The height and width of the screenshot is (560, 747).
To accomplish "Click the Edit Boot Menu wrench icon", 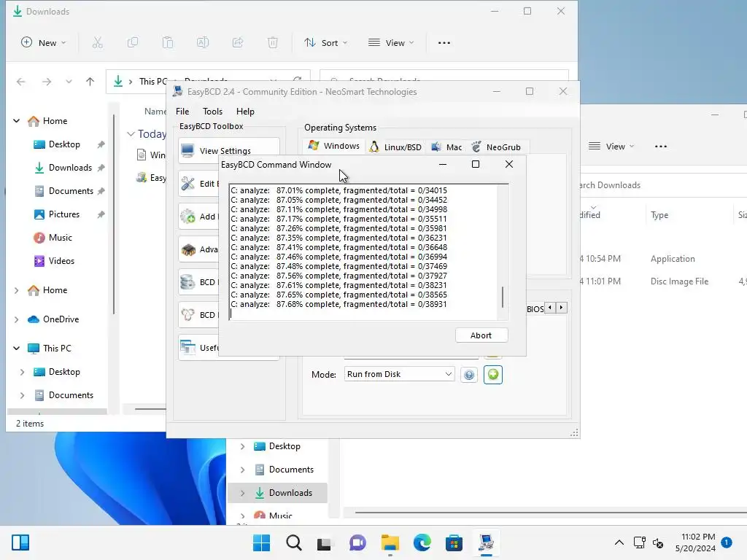I will (187, 183).
